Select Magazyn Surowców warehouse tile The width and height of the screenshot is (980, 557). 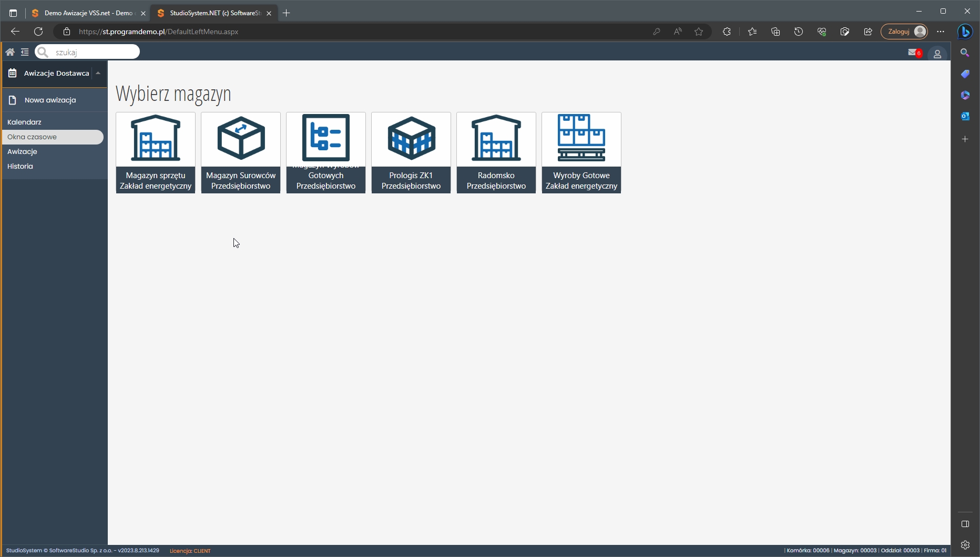click(241, 152)
